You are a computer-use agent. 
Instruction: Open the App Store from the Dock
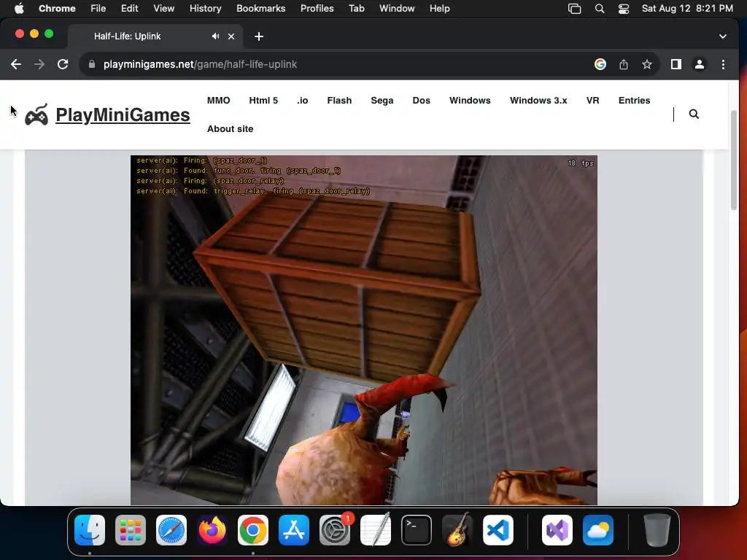pos(294,530)
